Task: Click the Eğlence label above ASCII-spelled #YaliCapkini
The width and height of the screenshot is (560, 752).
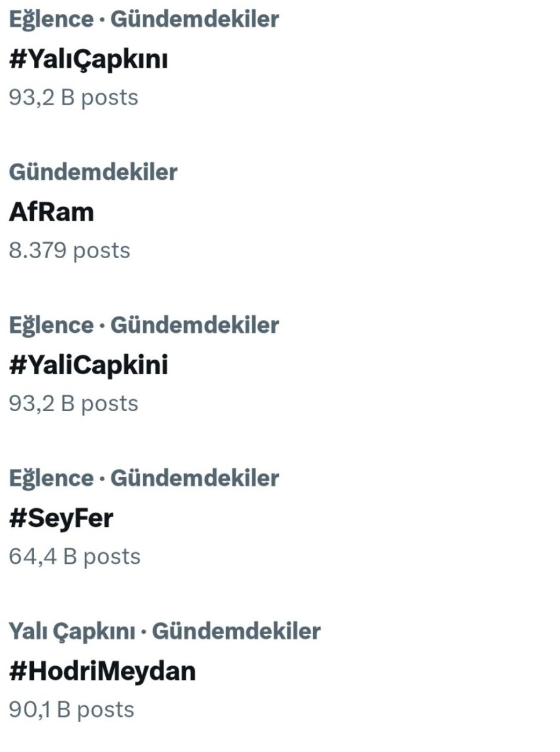Action: 51,325
